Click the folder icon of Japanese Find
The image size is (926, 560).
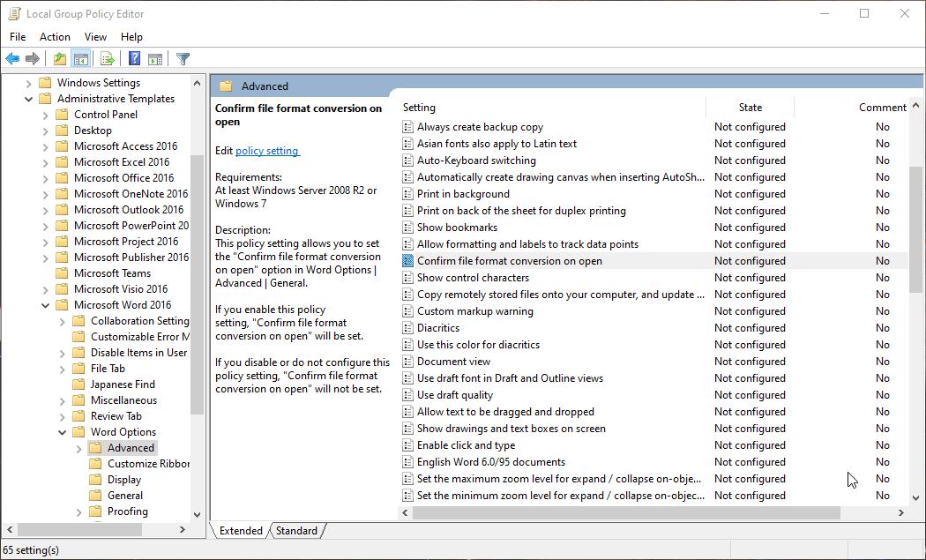[78, 385]
